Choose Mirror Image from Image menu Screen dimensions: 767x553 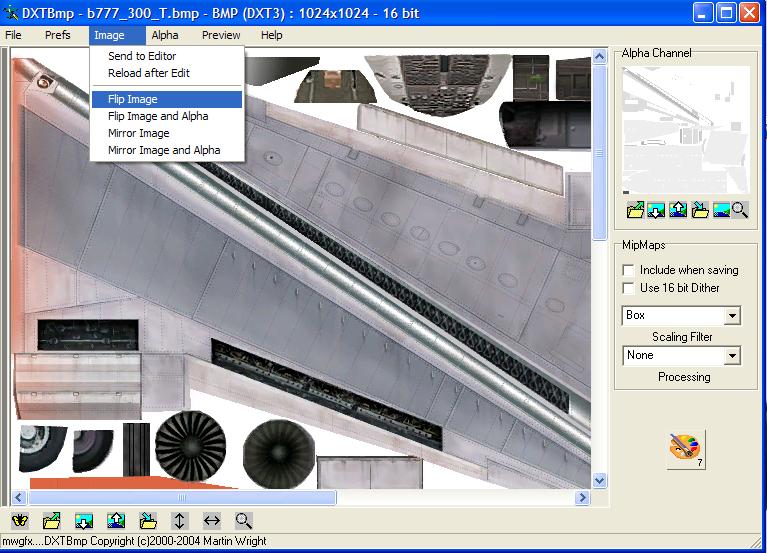click(138, 133)
